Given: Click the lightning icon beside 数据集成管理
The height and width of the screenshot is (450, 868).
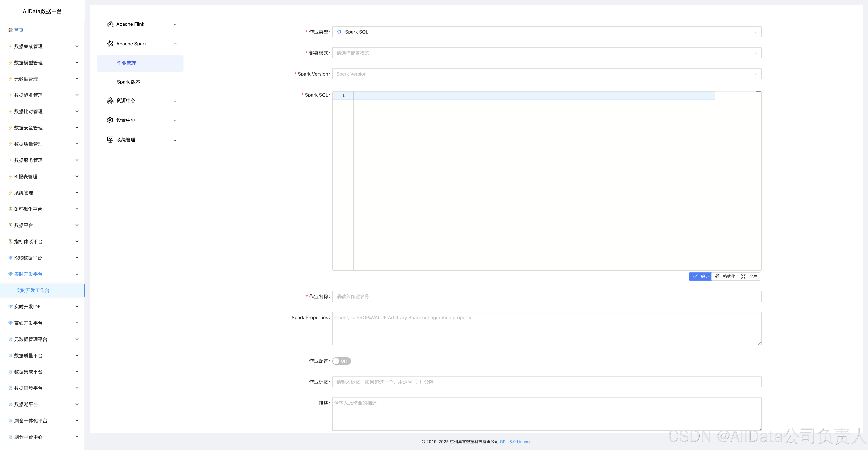Looking at the screenshot, I should pos(11,46).
